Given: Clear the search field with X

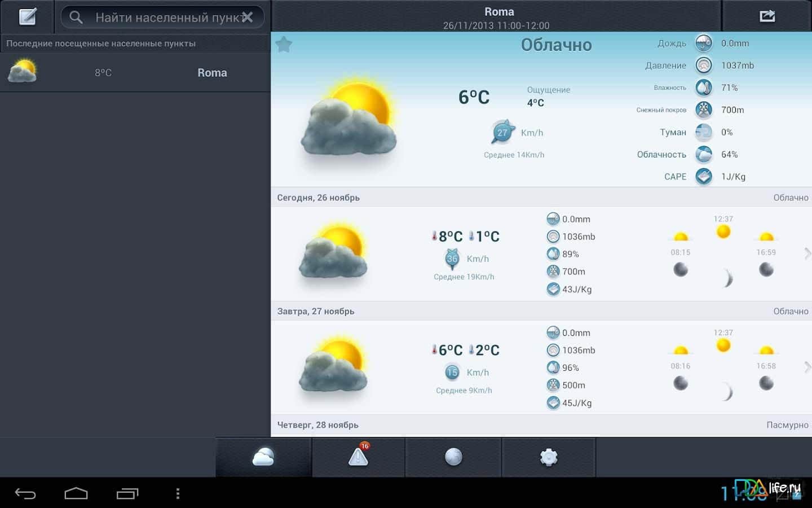Looking at the screenshot, I should tap(247, 17).
